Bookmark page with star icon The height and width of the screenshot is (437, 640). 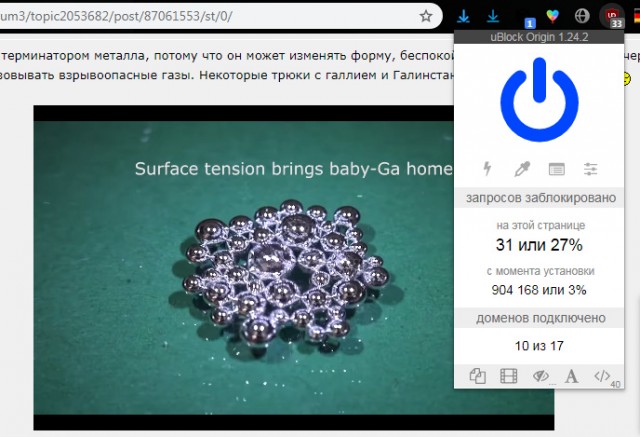click(x=426, y=16)
